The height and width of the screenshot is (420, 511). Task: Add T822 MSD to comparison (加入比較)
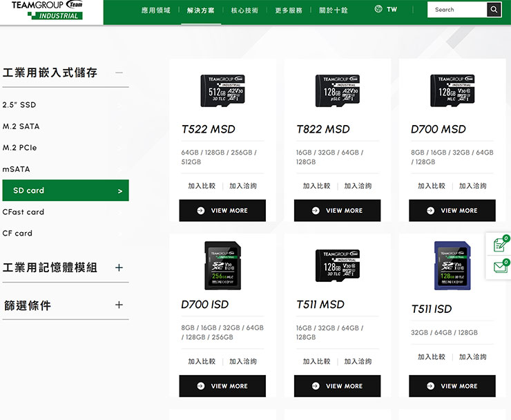pyautogui.click(x=317, y=186)
